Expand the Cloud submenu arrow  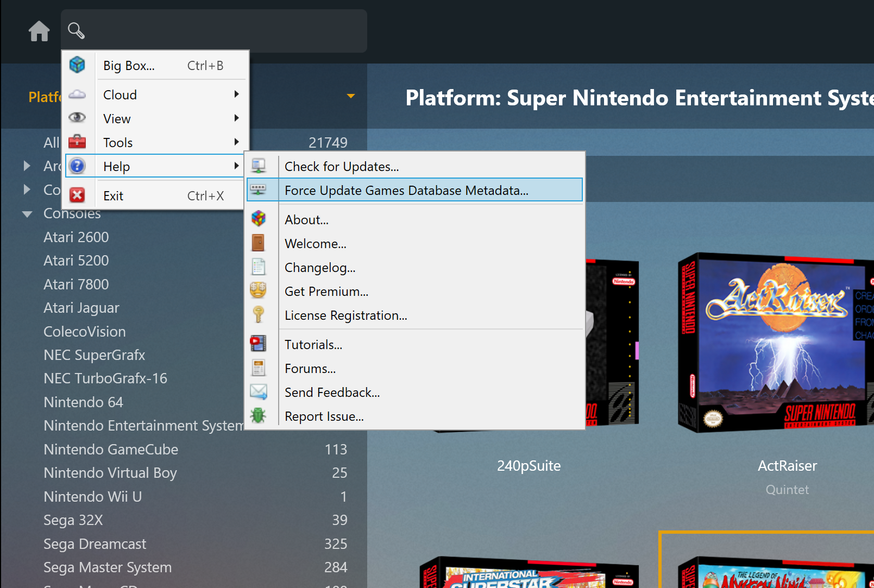point(236,94)
